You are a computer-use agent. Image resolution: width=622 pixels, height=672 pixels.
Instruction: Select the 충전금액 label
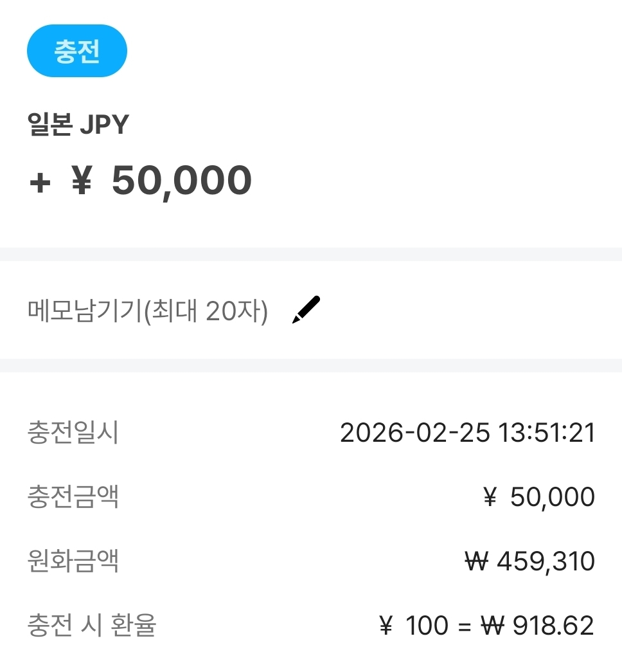(x=73, y=497)
